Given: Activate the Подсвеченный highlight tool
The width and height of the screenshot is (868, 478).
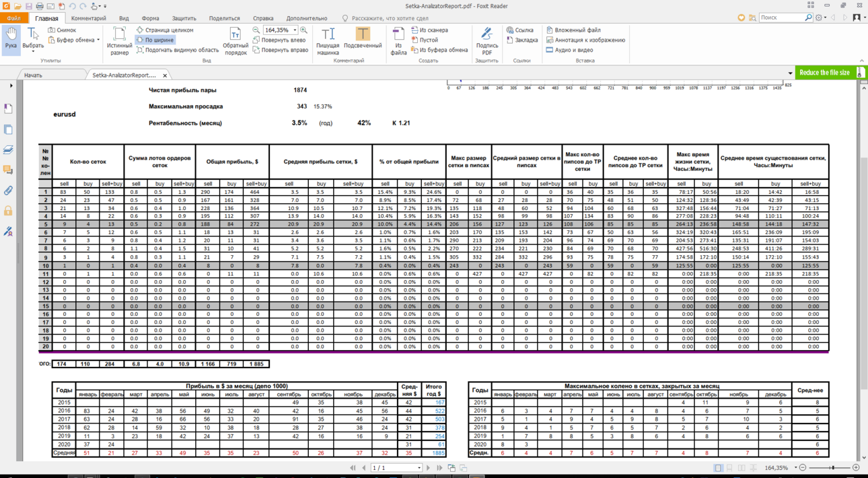Looking at the screenshot, I should click(x=363, y=38).
